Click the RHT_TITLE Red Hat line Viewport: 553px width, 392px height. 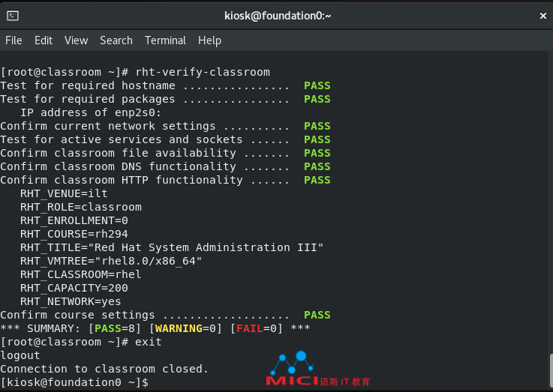[172, 247]
